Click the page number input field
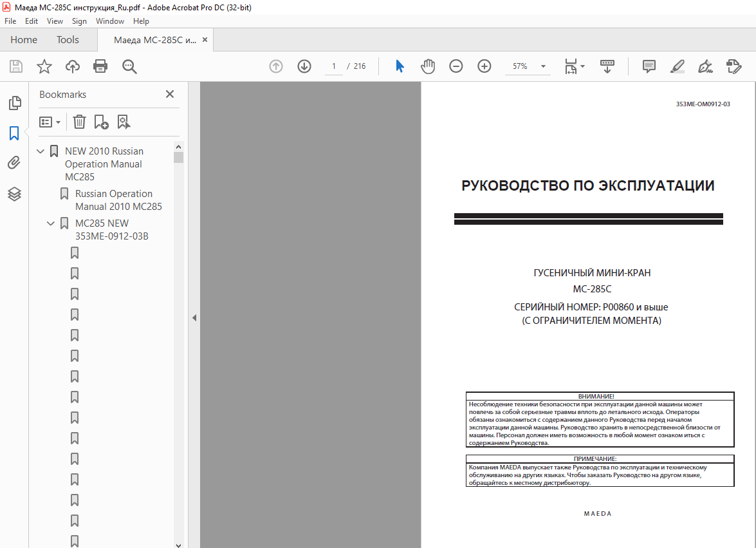 click(334, 66)
